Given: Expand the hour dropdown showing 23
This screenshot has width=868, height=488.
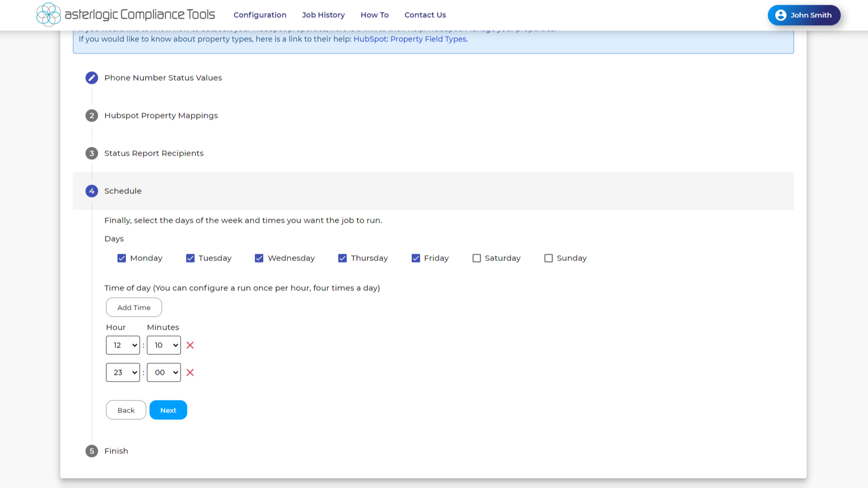Looking at the screenshot, I should [x=123, y=373].
